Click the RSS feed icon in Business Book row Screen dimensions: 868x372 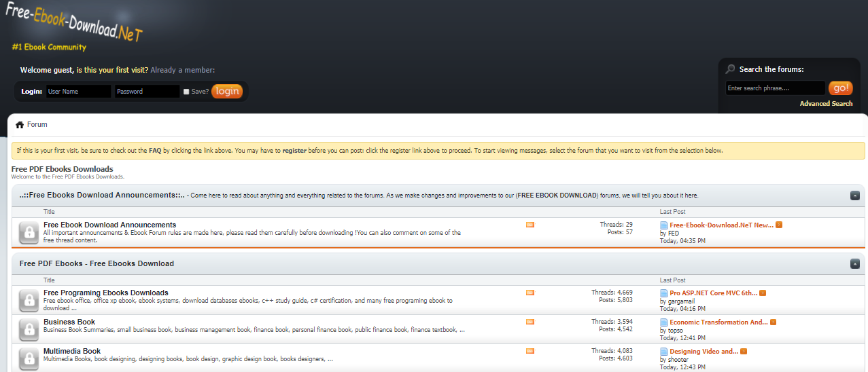pos(530,322)
